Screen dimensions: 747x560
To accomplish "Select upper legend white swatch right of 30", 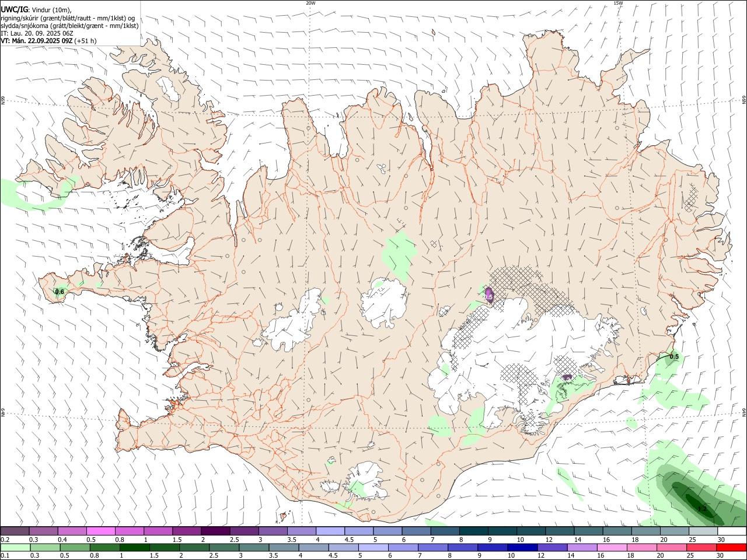I will (x=732, y=531).
